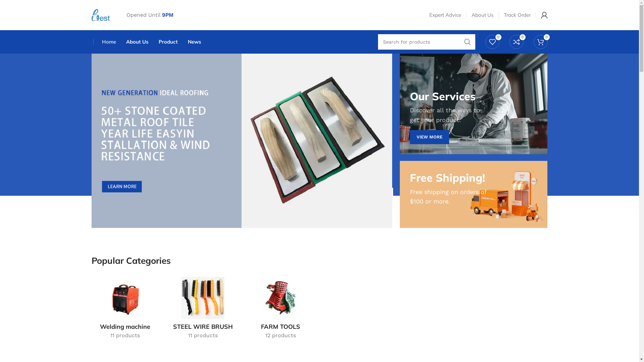The width and height of the screenshot is (644, 362).
Task: Open the Farm Tools category image
Action: [x=280, y=298]
